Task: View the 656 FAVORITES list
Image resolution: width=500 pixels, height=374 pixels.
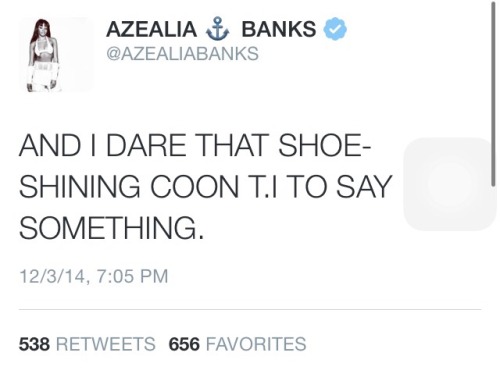Action: [x=237, y=344]
